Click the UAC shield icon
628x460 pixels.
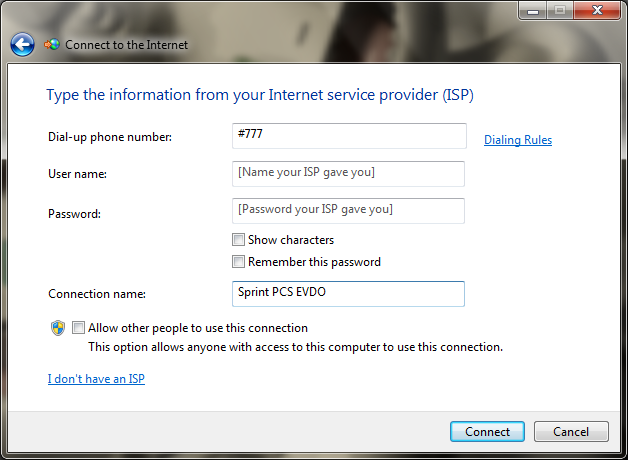click(58, 328)
